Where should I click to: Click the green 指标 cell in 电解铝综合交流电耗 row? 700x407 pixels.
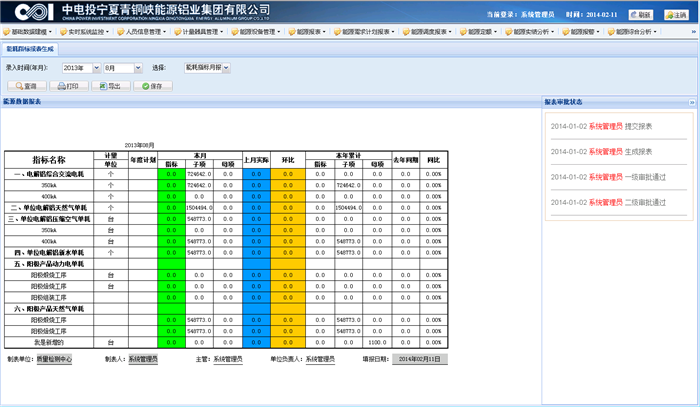click(171, 174)
